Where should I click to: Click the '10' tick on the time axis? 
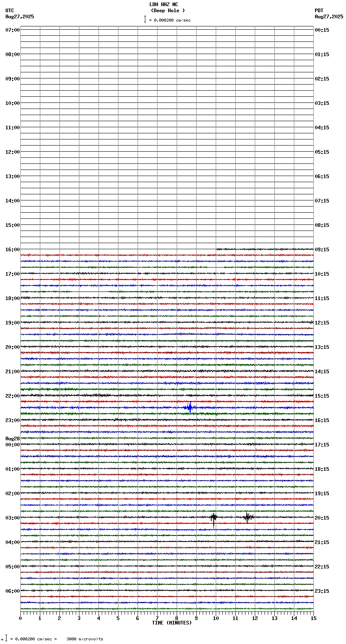pyautogui.click(x=216, y=618)
